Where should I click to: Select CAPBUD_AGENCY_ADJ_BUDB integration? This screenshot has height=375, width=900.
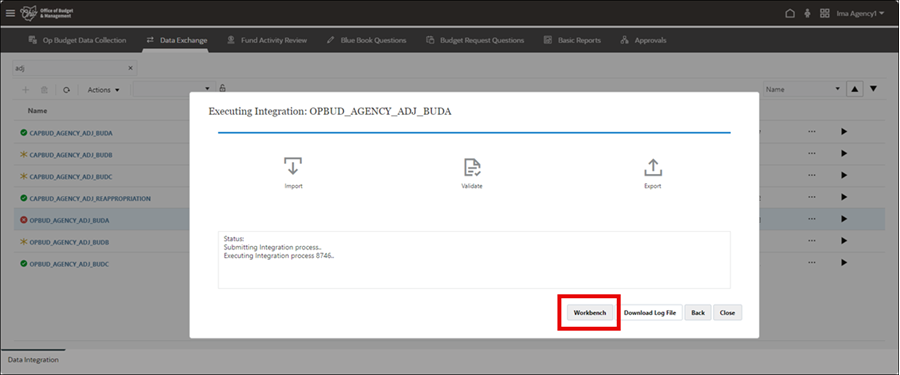[71, 154]
